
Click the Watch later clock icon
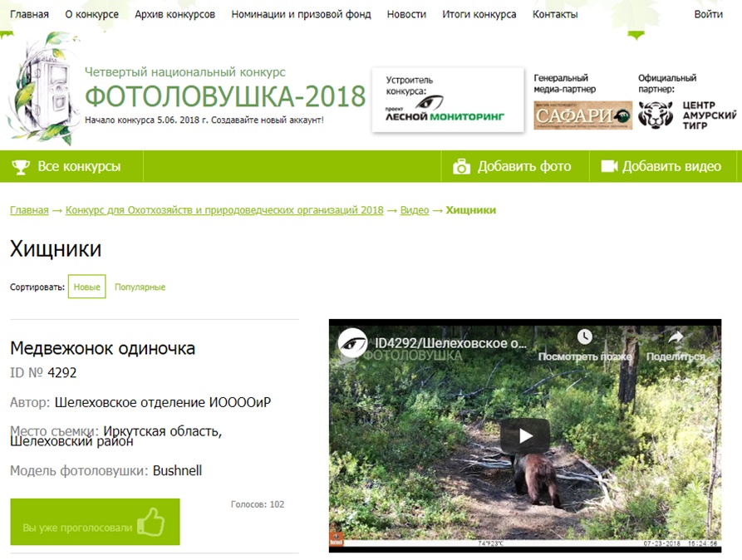click(584, 336)
